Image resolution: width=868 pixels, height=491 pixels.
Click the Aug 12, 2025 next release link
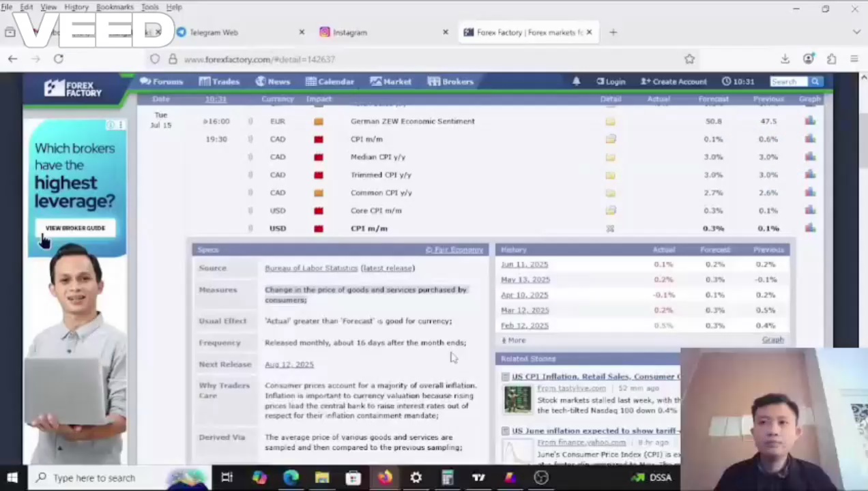pos(289,364)
